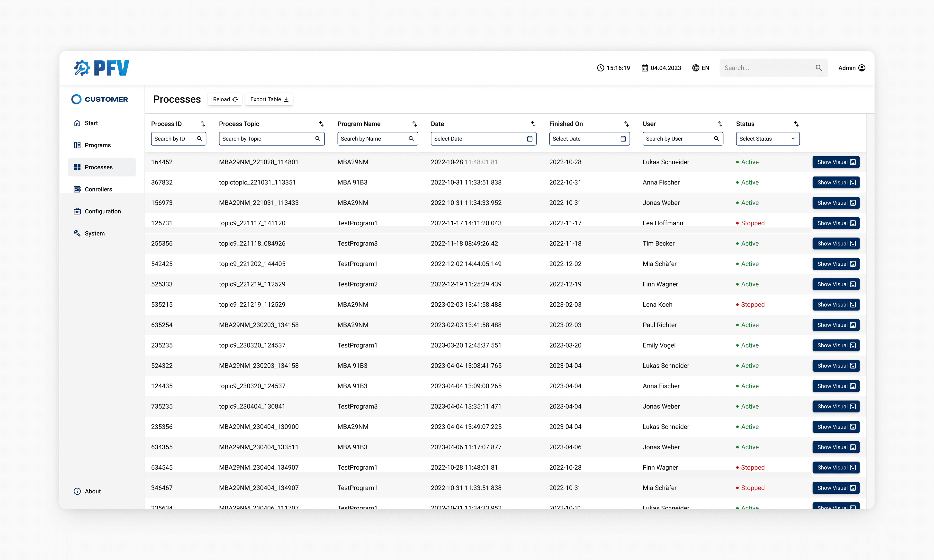Show Visual for process 735235
The width and height of the screenshot is (934, 560).
(x=836, y=406)
